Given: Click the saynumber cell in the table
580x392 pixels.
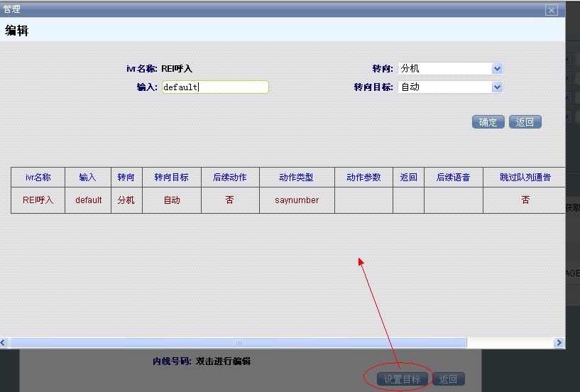Looking at the screenshot, I should (x=296, y=200).
